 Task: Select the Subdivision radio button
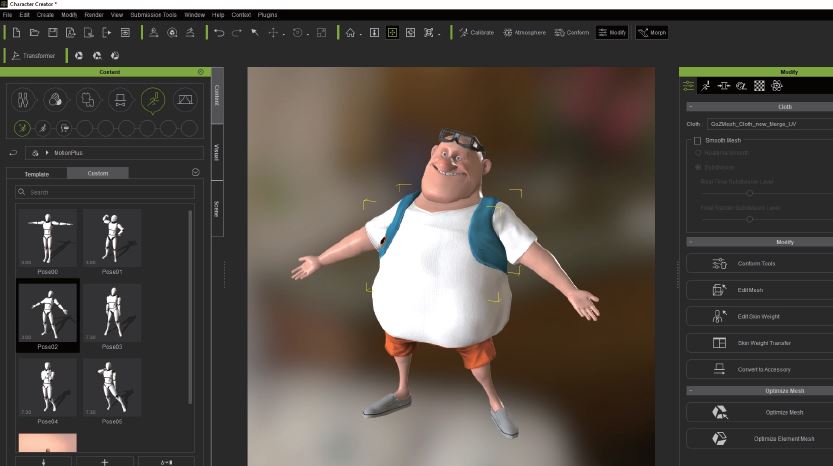pos(698,167)
